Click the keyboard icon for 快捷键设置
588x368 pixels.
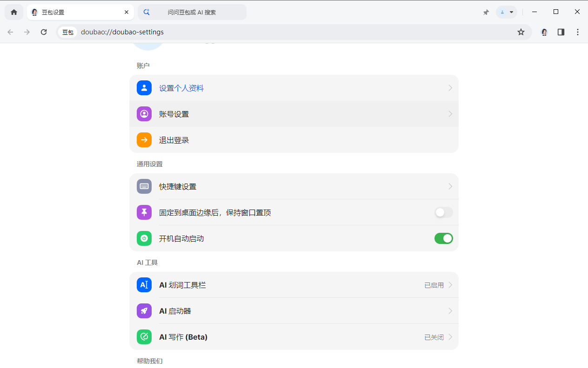(144, 186)
